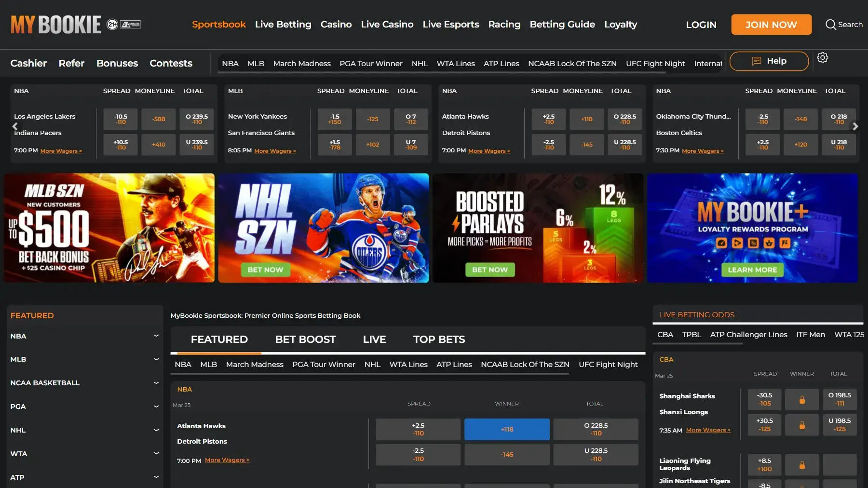Select the TPBL live odds tab
The height and width of the screenshot is (488, 868).
coord(692,335)
